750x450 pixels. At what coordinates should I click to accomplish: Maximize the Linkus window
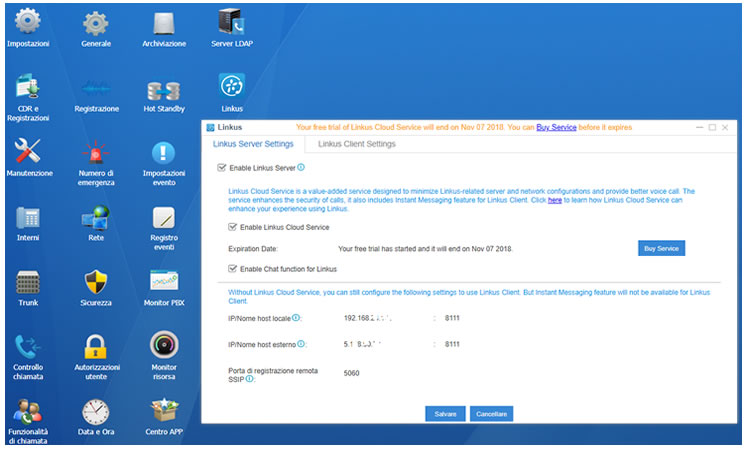712,127
